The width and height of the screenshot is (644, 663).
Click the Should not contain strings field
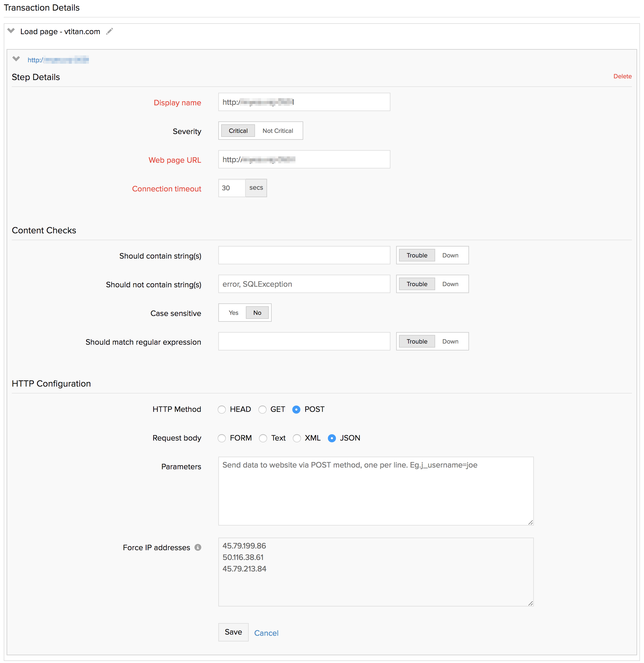pos(304,284)
